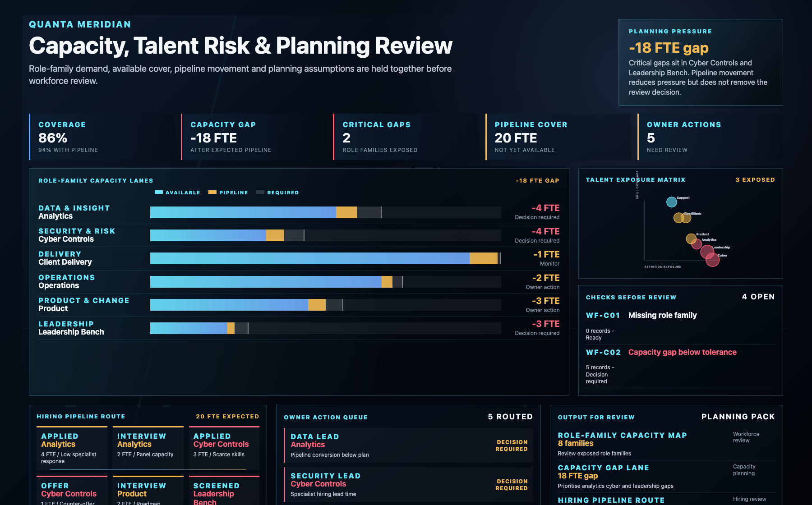Click the 3 EXPOSED matrix counter
Viewport: 812px width, 505px height.
[x=755, y=179]
